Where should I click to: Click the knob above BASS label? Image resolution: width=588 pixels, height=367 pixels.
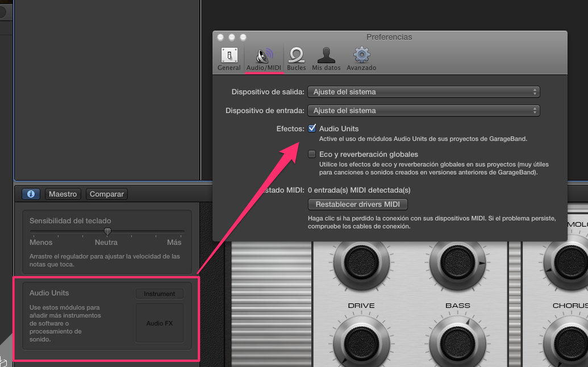pos(458,262)
